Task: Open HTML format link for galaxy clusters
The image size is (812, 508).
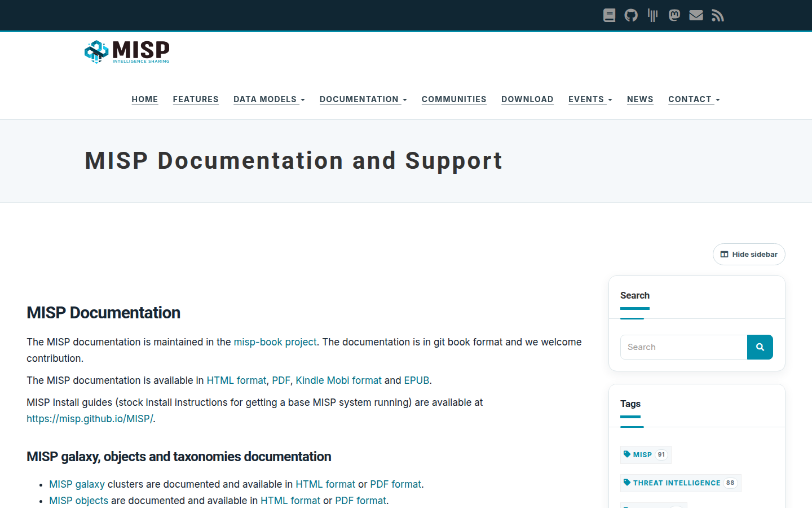Action: [x=325, y=484]
